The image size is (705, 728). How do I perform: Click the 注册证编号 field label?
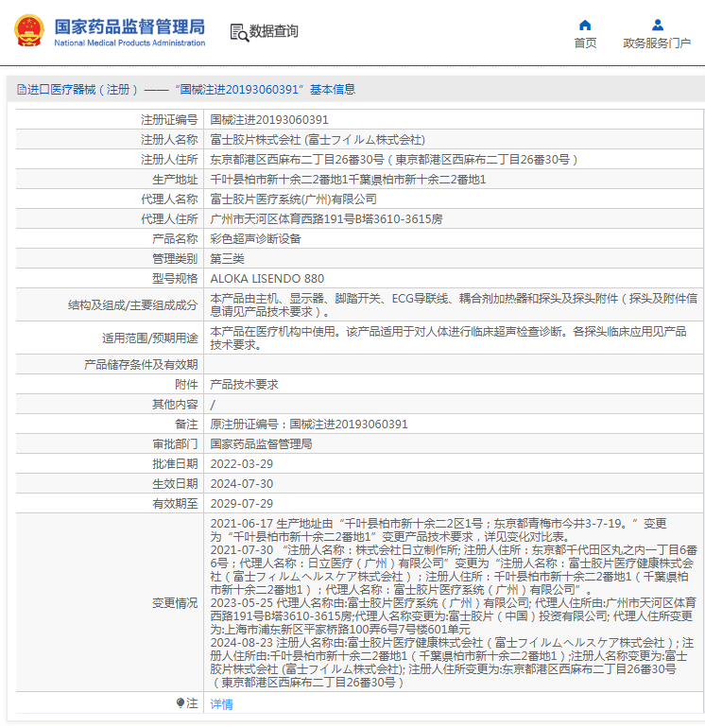(x=169, y=120)
